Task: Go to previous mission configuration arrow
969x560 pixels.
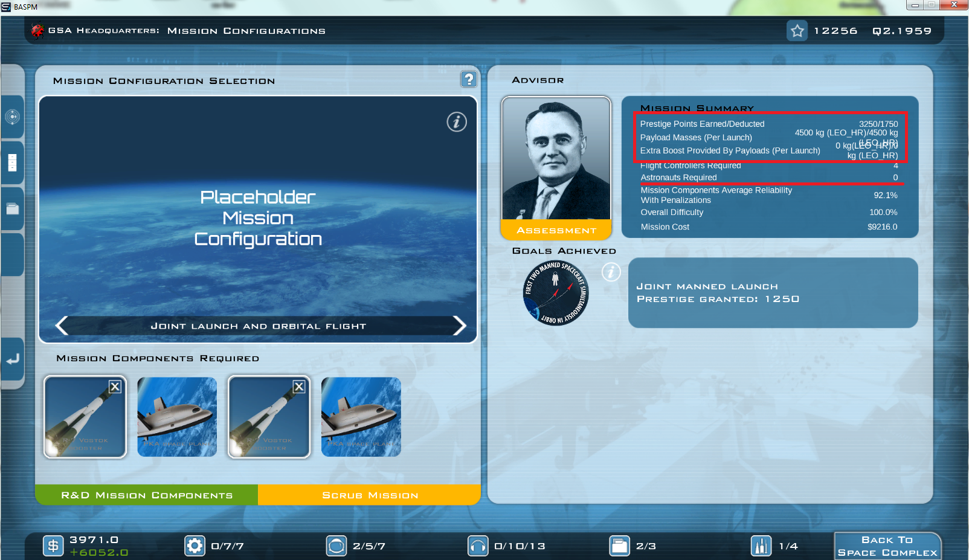Action: click(62, 326)
